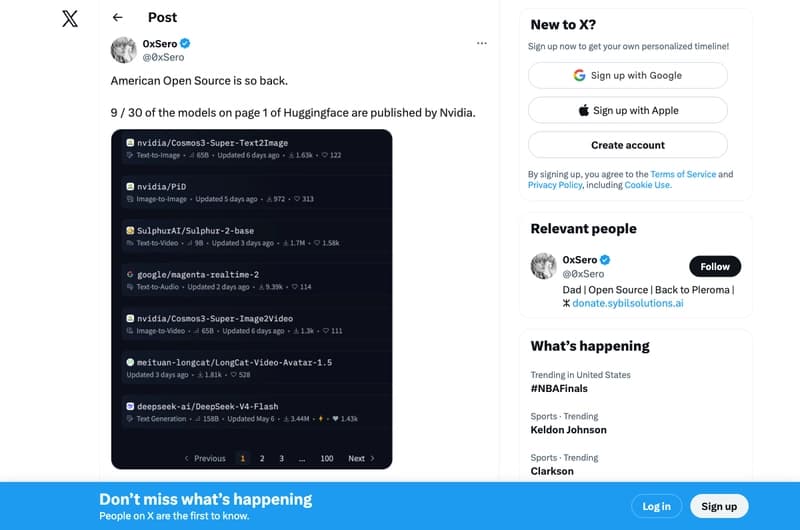Click the Apple logo on the sign-up button
Image resolution: width=800 pixels, height=530 pixels.
point(583,110)
